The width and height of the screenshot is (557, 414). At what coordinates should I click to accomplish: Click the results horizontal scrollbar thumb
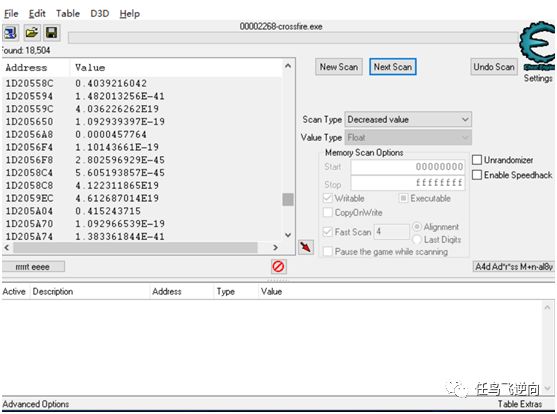135,247
